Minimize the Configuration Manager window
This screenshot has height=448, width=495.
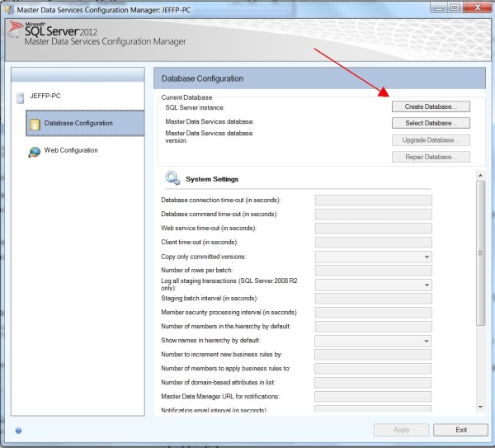(x=439, y=7)
